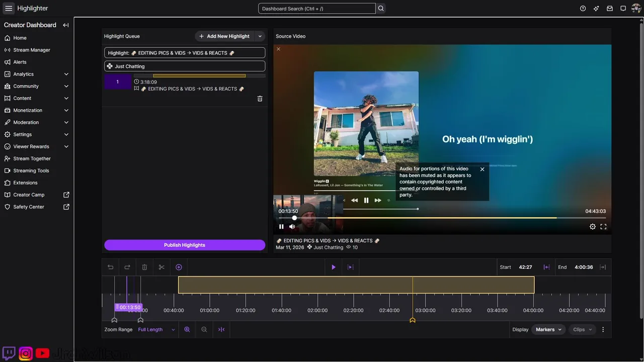Mute the source video volume
Viewport: 644px width, 362px height.
292,227
